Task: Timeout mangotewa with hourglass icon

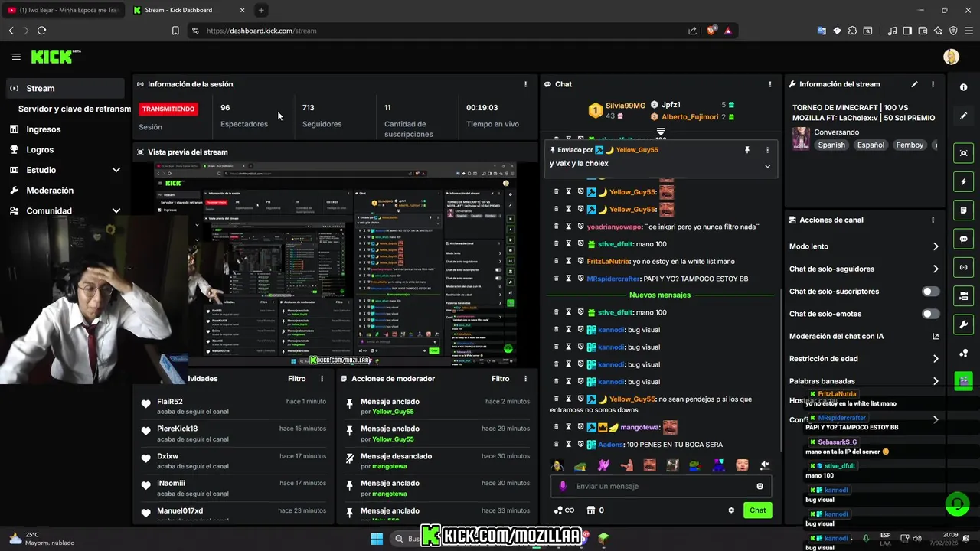Action: [x=569, y=427]
